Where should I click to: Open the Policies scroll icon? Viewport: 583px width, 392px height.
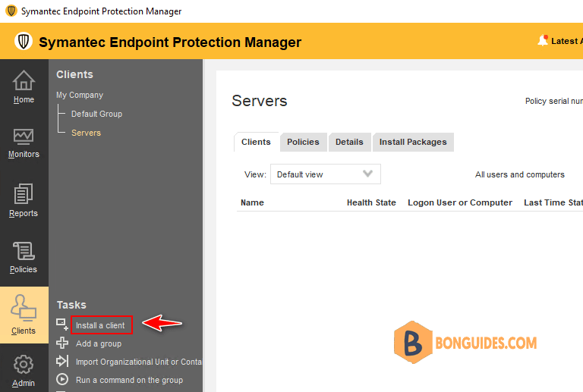(24, 251)
